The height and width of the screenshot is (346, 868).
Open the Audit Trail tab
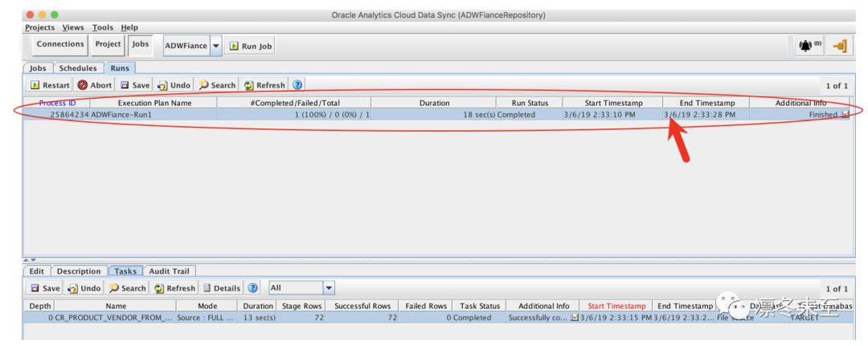click(170, 271)
